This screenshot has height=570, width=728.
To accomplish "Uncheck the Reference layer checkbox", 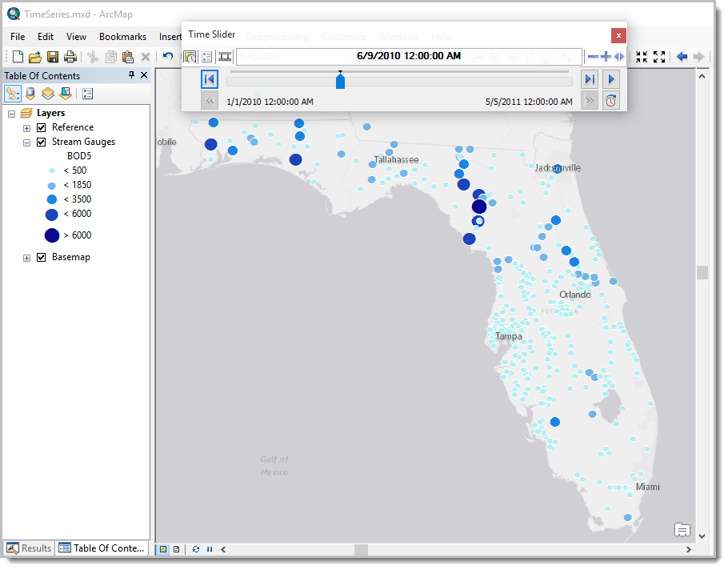I will [42, 127].
